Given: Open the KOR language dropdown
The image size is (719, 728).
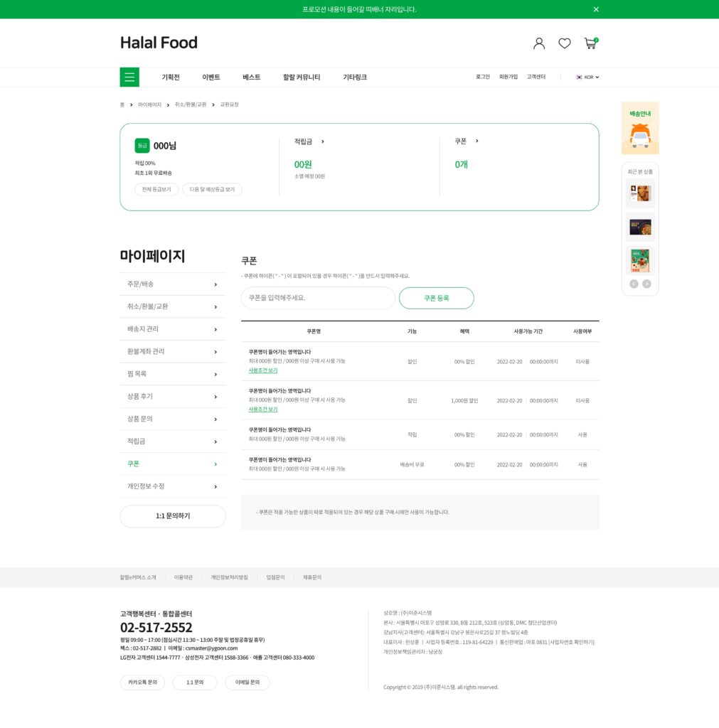Looking at the screenshot, I should click(x=587, y=77).
